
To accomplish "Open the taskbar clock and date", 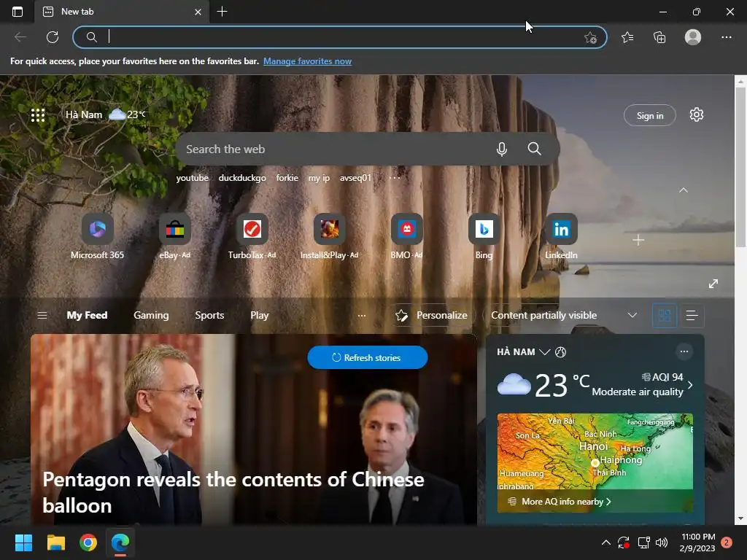I will pos(698,542).
